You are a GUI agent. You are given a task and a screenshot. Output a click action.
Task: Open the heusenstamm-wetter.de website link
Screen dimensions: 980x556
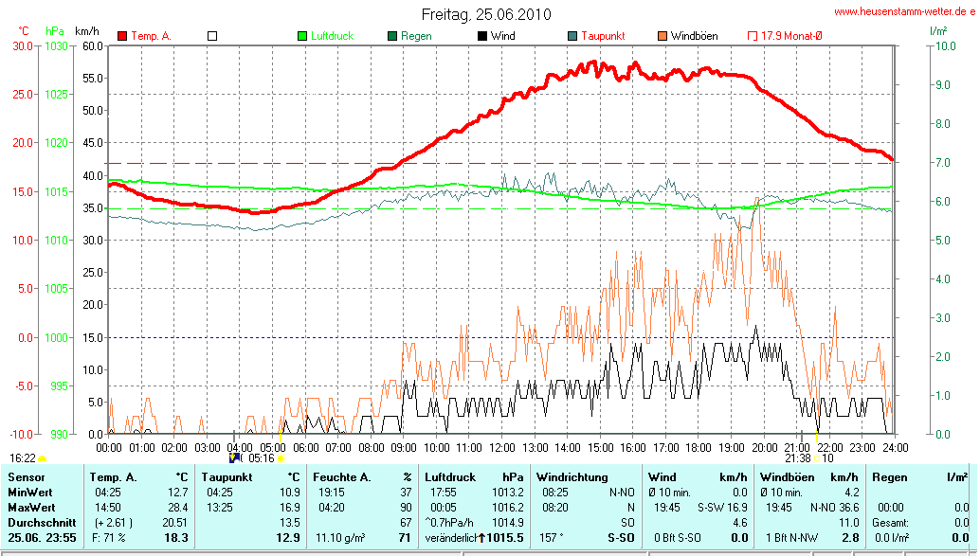[x=905, y=12]
